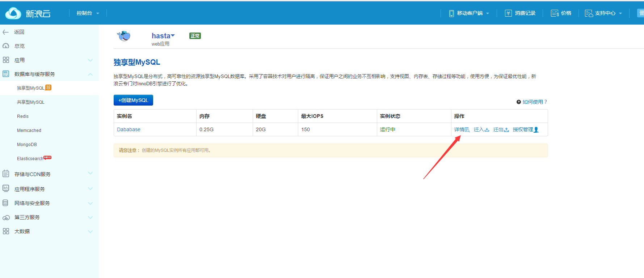This screenshot has height=278, width=644.
Task: Open the 总览 overview item
Action: [20, 46]
